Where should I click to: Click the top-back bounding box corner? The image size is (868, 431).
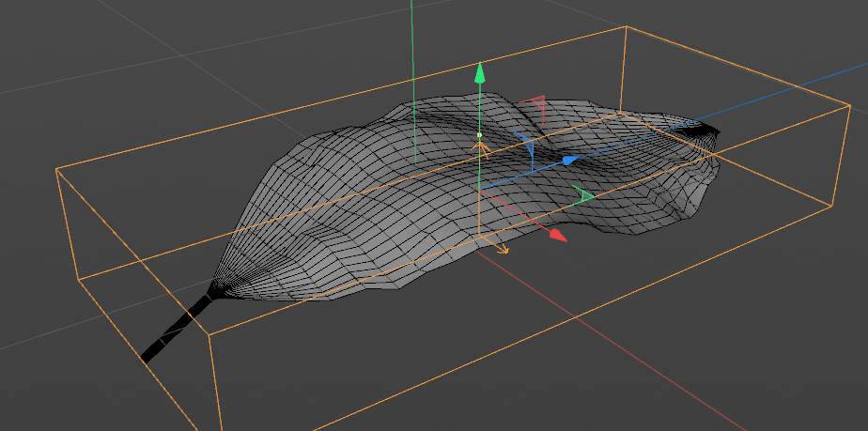pyautogui.click(x=626, y=26)
